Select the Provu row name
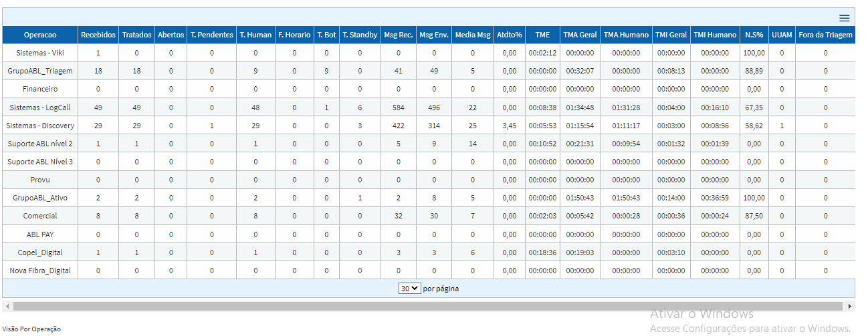Viewport: 868px width, 336px height. [x=40, y=180]
